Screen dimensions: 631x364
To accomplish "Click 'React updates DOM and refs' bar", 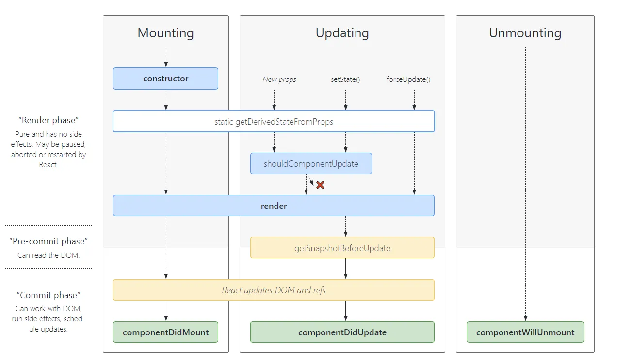I will click(274, 290).
